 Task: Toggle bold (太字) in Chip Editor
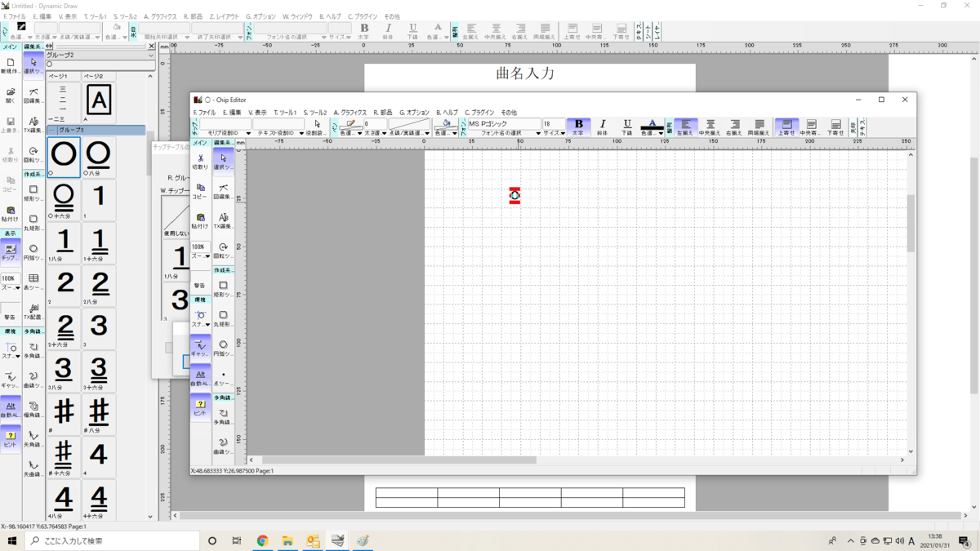tap(578, 127)
